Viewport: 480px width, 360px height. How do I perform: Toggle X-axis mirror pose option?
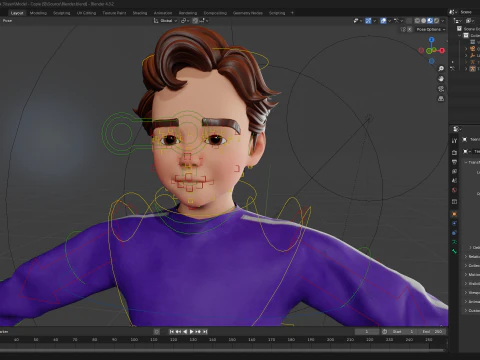[410, 29]
